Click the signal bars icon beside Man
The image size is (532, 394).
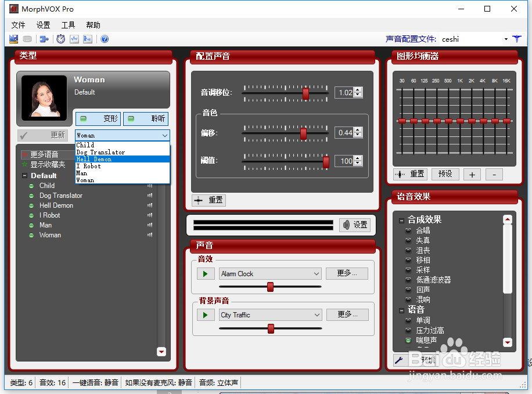pos(150,225)
